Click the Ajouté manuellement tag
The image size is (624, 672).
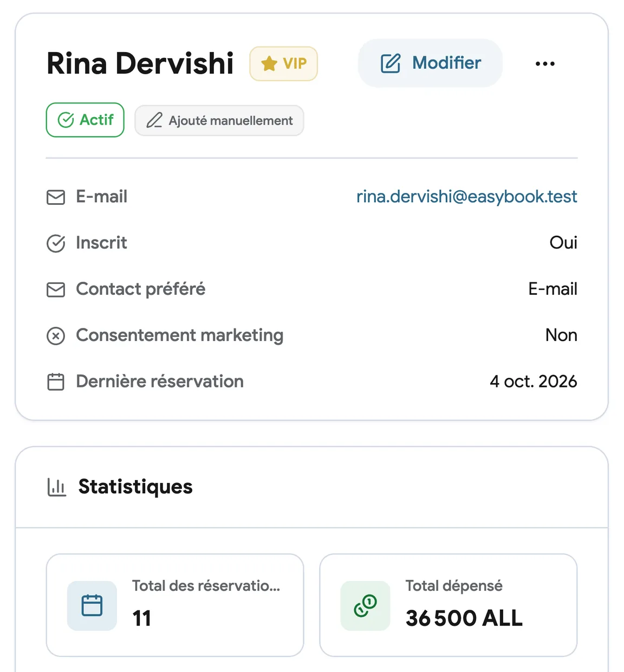point(219,120)
